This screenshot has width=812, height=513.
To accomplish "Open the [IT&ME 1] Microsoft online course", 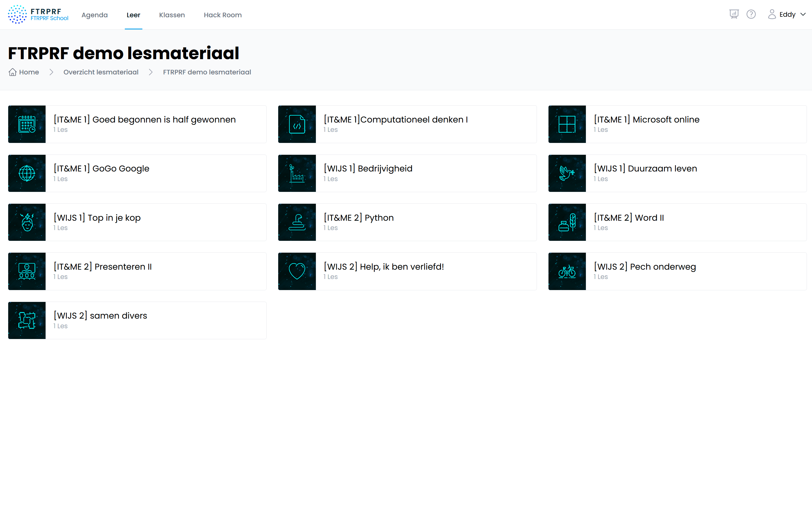I will [x=646, y=120].
